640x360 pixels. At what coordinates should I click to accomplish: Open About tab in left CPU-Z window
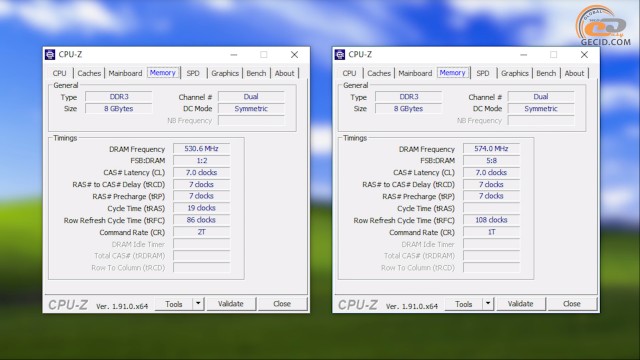[284, 73]
